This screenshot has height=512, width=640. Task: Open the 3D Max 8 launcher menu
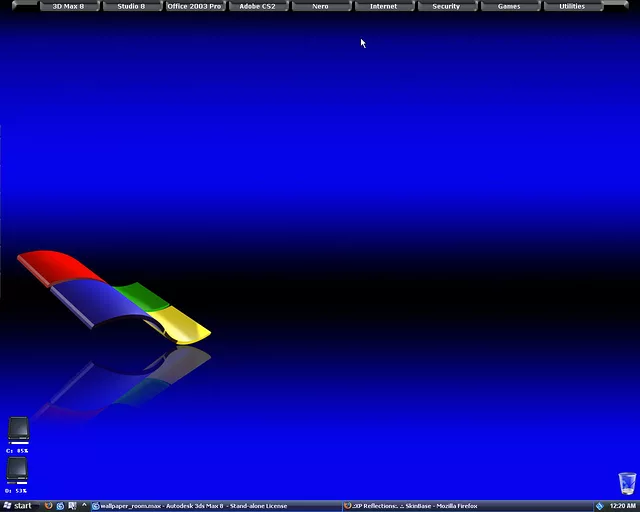click(68, 6)
